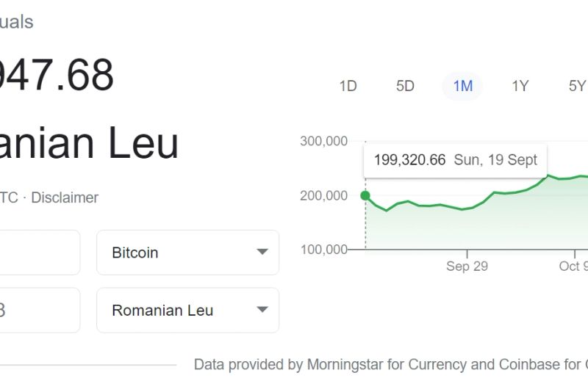Click the amount field beside Romanian Leu
Image resolution: width=588 pixels, height=392 pixels.
tap(37, 310)
